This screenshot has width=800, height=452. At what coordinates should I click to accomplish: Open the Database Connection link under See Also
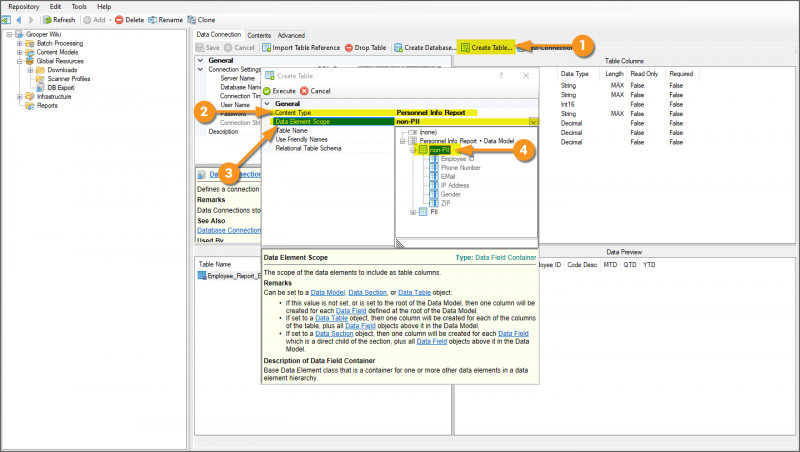click(x=229, y=231)
